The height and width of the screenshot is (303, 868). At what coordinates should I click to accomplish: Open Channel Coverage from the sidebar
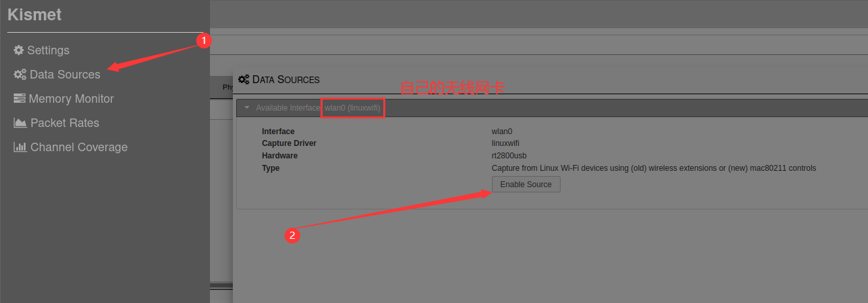click(71, 147)
